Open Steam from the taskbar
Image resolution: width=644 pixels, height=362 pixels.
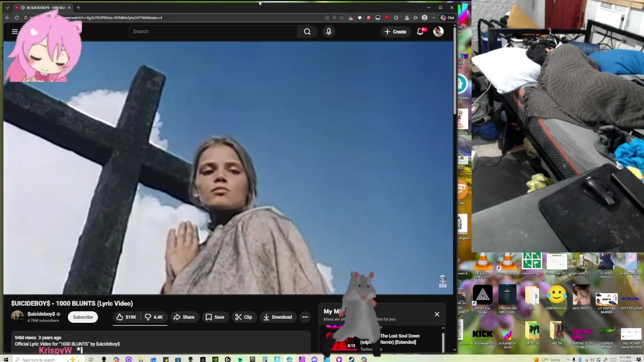351,359
